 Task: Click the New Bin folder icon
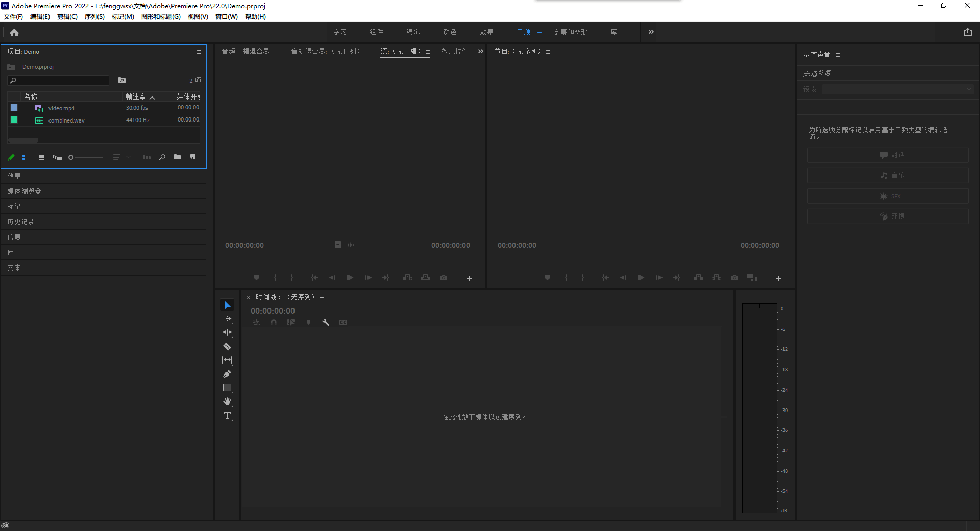[177, 157]
